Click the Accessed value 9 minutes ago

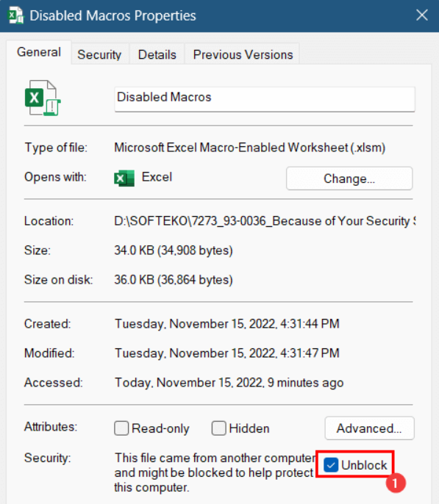pyautogui.click(x=229, y=383)
